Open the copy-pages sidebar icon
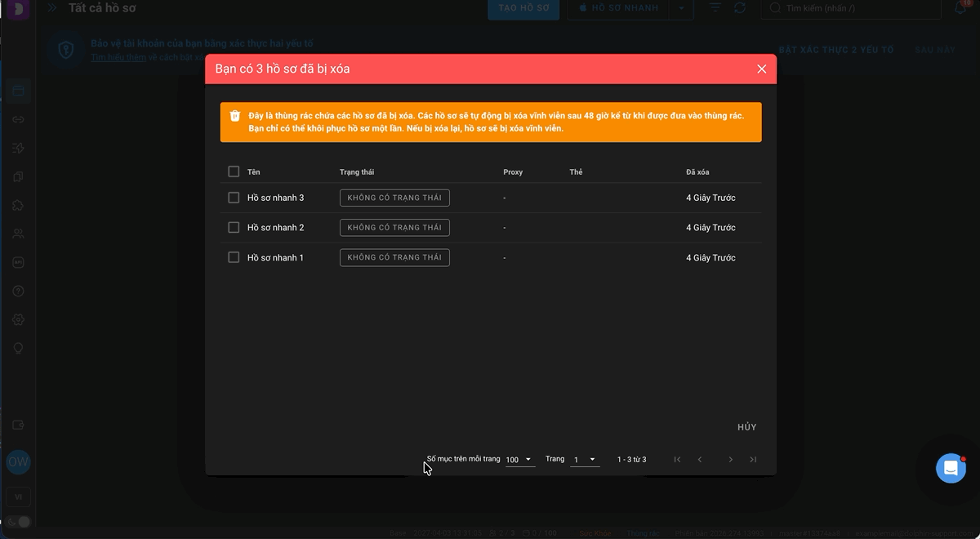The height and width of the screenshot is (539, 980). (x=18, y=176)
